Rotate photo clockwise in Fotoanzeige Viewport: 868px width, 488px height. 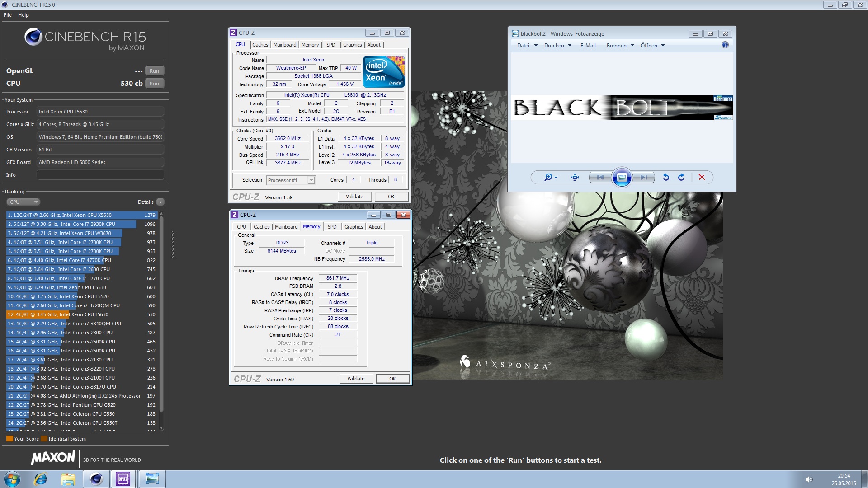(681, 178)
